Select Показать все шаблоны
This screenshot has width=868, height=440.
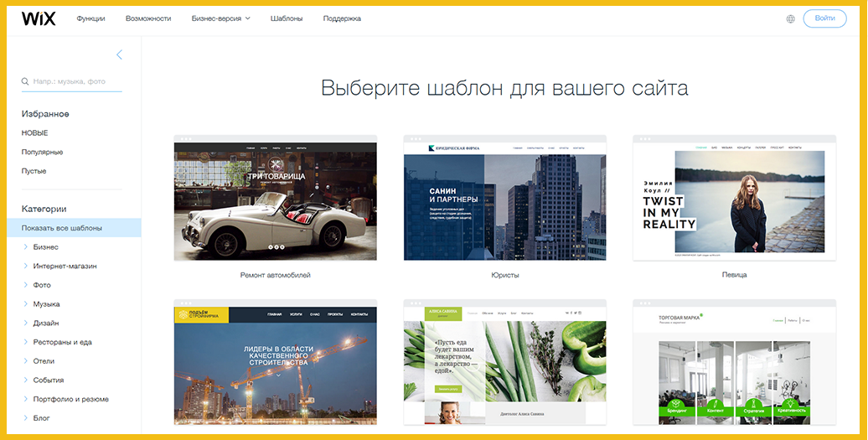[62, 228]
